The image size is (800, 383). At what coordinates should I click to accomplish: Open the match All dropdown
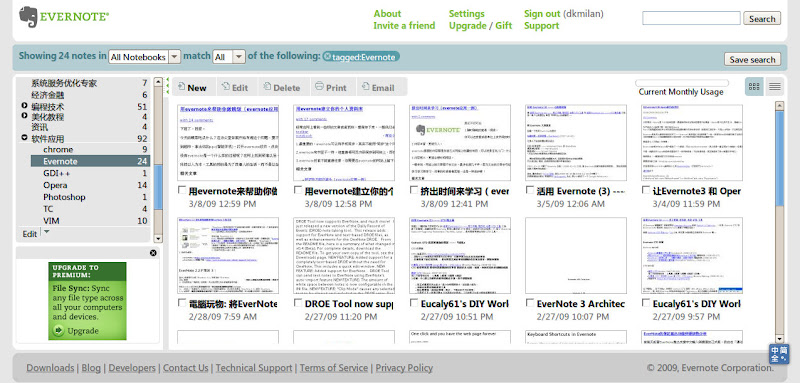click(x=229, y=57)
